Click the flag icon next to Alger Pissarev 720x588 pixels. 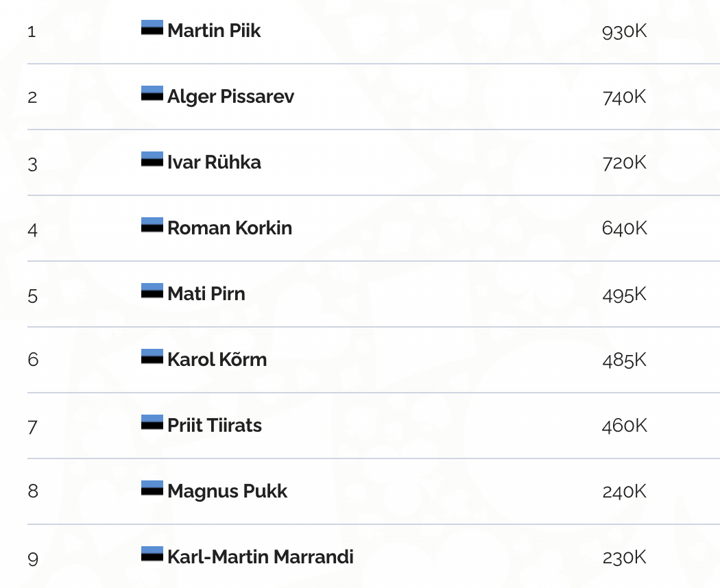(152, 93)
